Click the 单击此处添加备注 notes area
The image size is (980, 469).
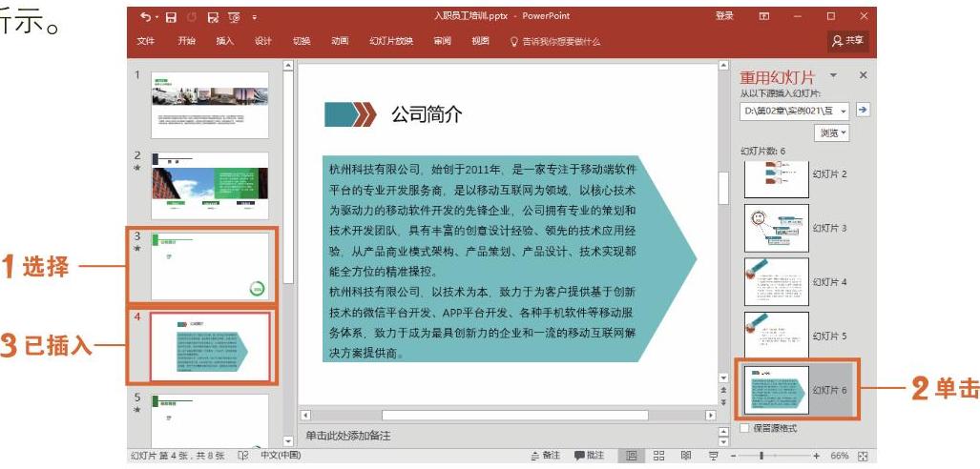pyautogui.click(x=348, y=436)
